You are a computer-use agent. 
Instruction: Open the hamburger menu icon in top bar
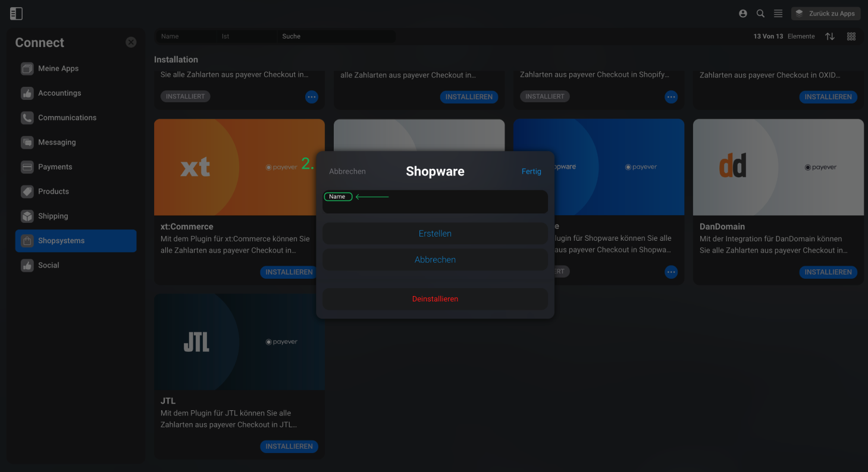(x=778, y=13)
